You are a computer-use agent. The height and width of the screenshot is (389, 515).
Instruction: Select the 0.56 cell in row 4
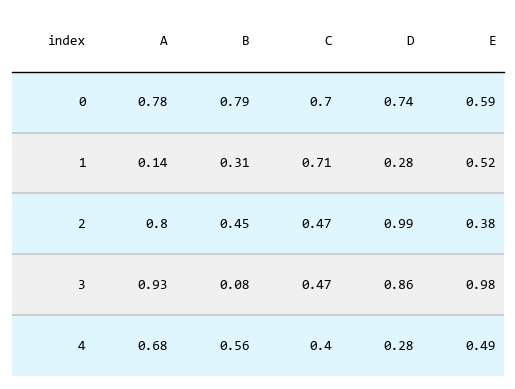[x=235, y=346]
